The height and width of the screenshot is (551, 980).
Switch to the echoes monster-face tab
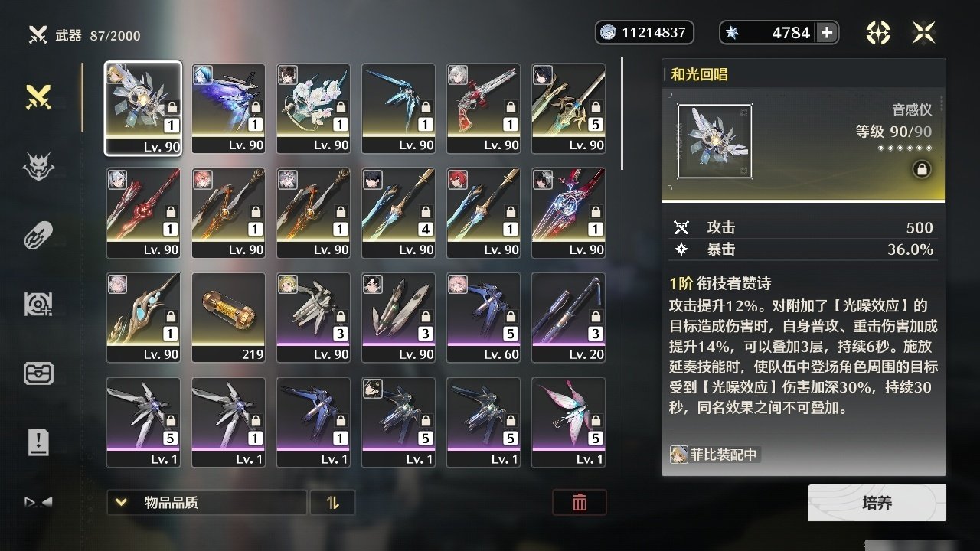pyautogui.click(x=38, y=166)
